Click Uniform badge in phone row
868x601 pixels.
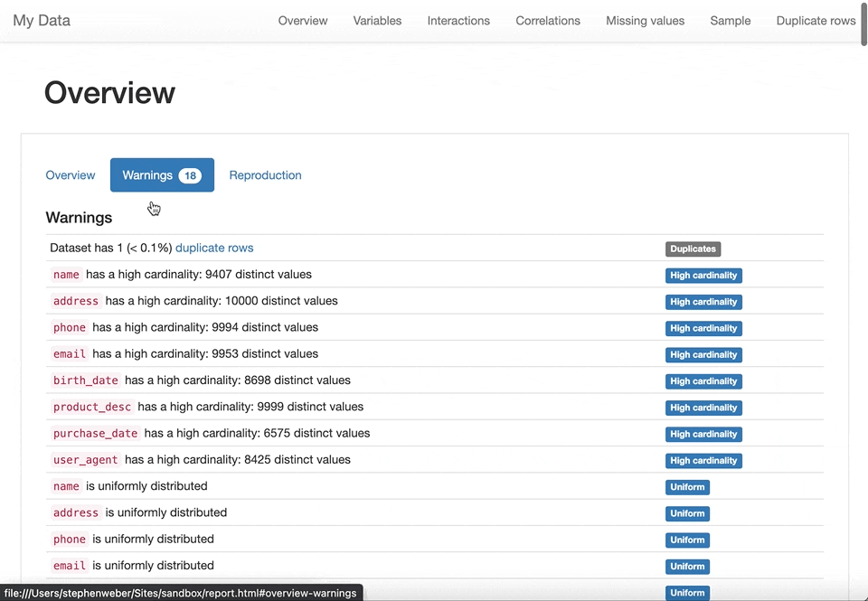pyautogui.click(x=687, y=540)
